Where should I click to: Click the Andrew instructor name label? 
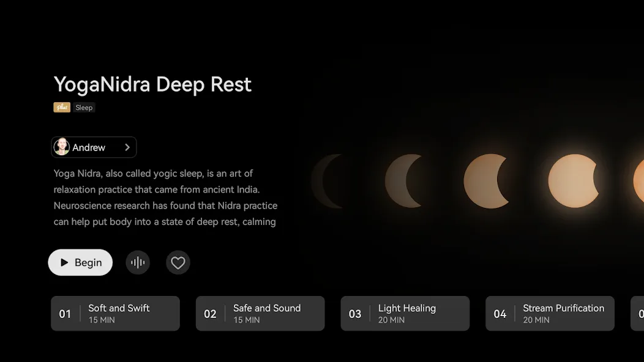pyautogui.click(x=89, y=147)
